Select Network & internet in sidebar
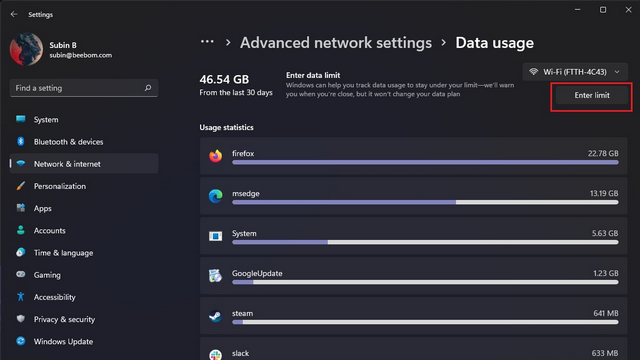The image size is (640, 360). click(x=84, y=164)
